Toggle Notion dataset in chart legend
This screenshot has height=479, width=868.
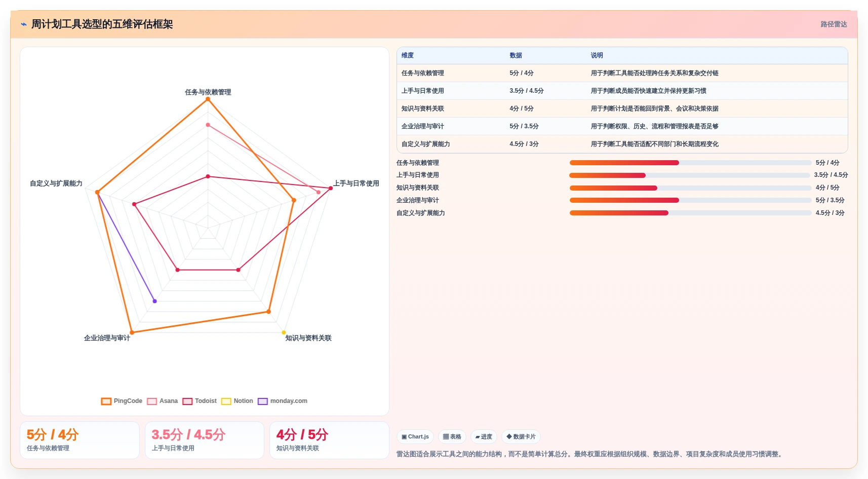coord(237,401)
